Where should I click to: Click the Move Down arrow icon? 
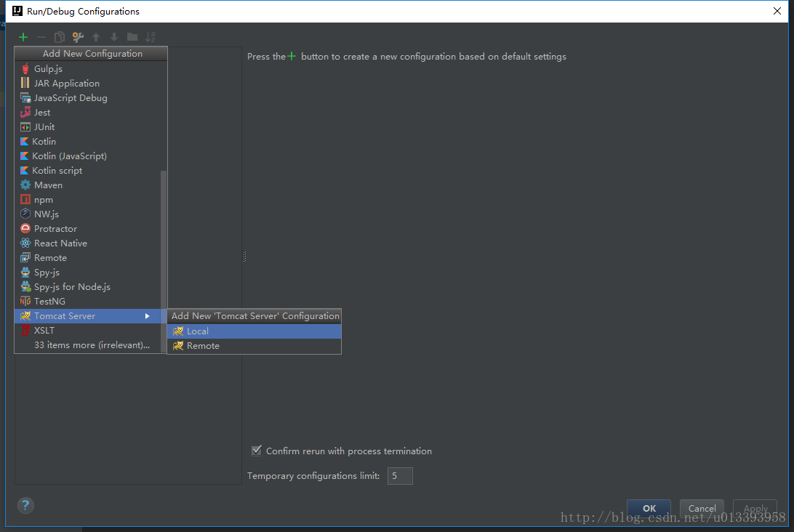click(114, 37)
